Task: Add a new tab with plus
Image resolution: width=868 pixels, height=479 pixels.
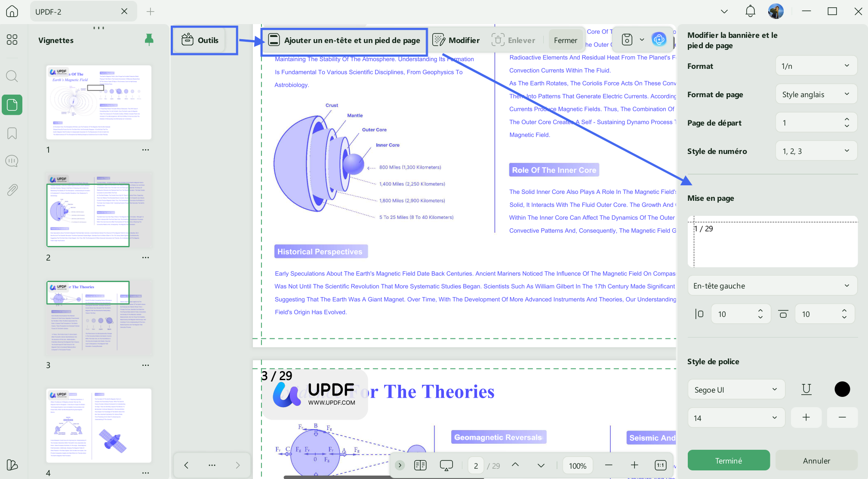Action: [150, 12]
